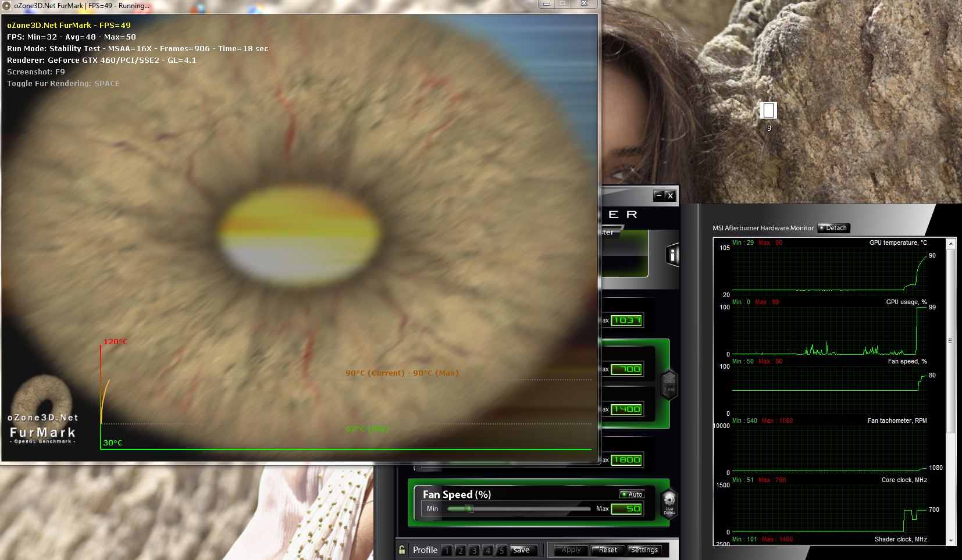Click the 'Toggle Fur Rendering: SPACE' hint
Image resolution: width=962 pixels, height=560 pixels.
point(63,83)
